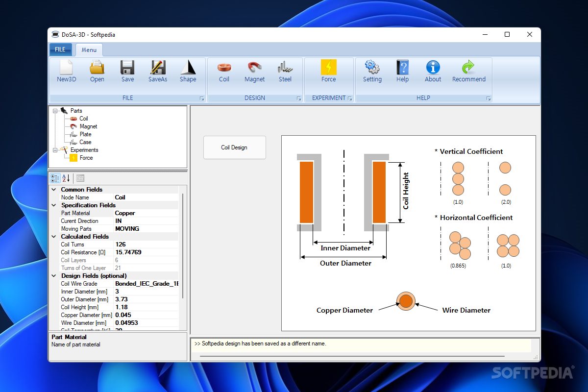Open the Setting gear icon
Image resolution: width=588 pixels, height=392 pixels.
pos(372,67)
